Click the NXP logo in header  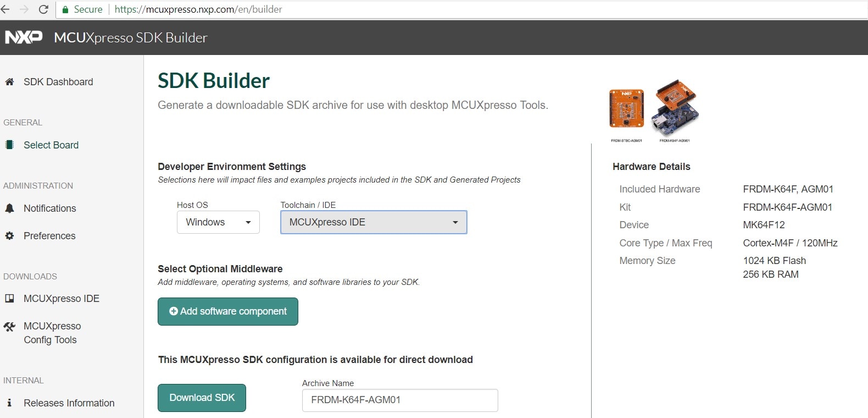(24, 37)
